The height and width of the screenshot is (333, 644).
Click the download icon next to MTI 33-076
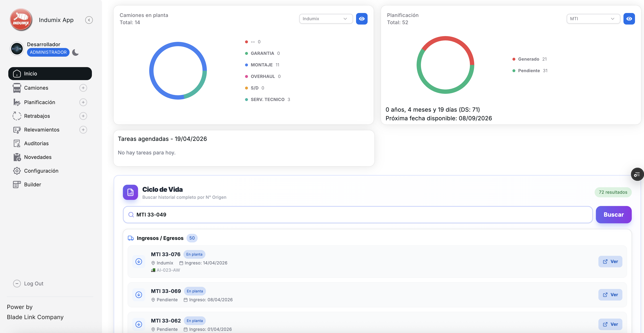139,261
